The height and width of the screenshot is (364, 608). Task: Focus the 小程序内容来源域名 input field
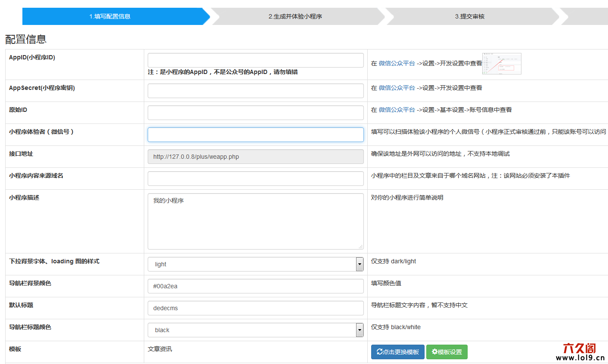[256, 179]
